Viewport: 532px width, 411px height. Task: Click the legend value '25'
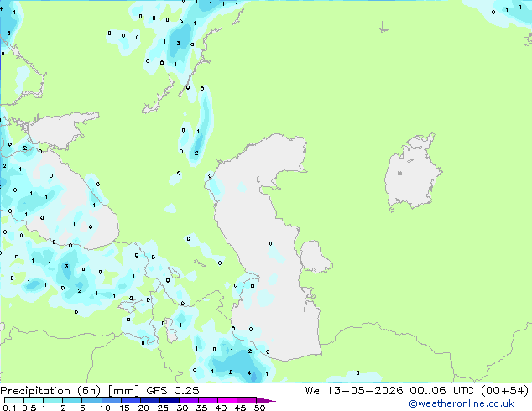pos(163,408)
